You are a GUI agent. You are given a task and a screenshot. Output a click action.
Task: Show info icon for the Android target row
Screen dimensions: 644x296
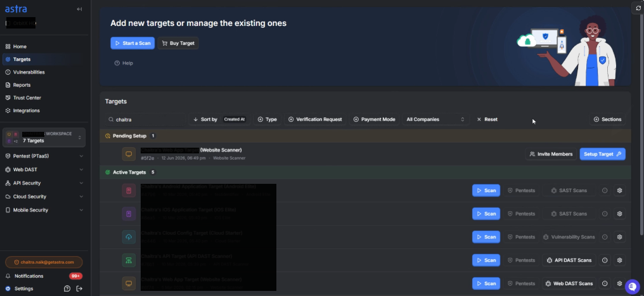pyautogui.click(x=605, y=191)
